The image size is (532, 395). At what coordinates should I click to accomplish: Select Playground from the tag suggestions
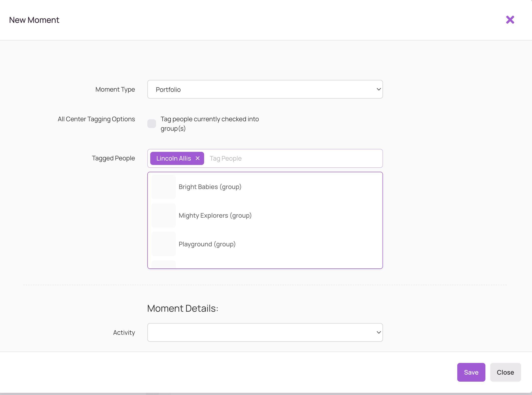click(207, 244)
